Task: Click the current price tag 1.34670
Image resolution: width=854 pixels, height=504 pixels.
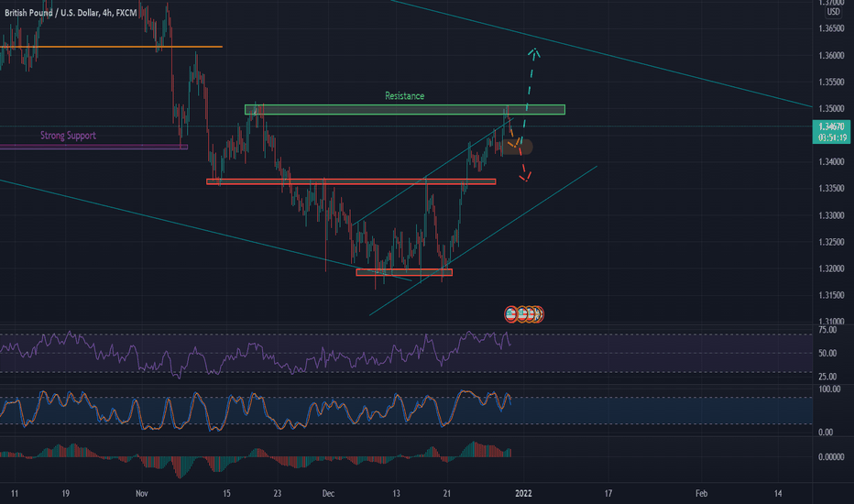Action: point(831,126)
